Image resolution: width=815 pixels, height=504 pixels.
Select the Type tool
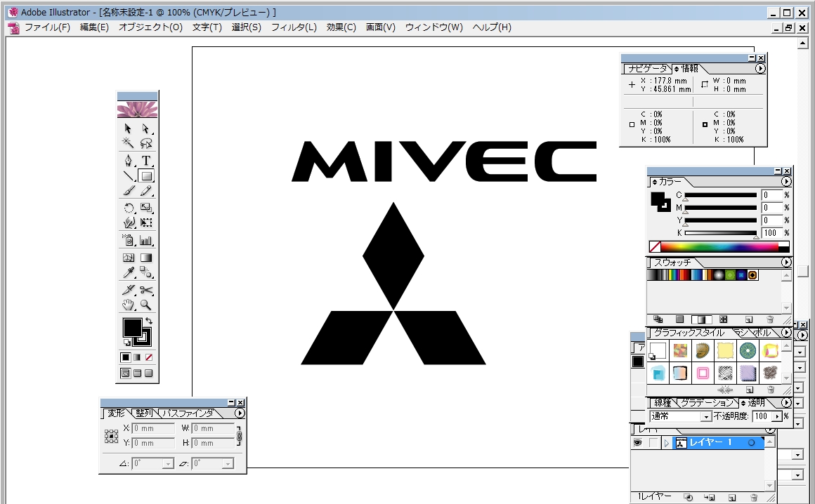point(146,161)
